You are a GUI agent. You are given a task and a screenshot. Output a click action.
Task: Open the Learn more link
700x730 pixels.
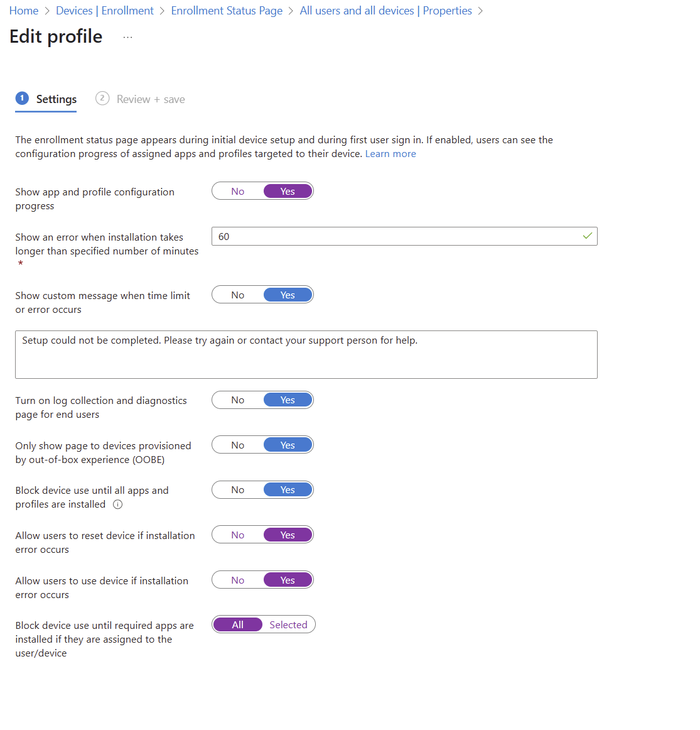coord(390,154)
